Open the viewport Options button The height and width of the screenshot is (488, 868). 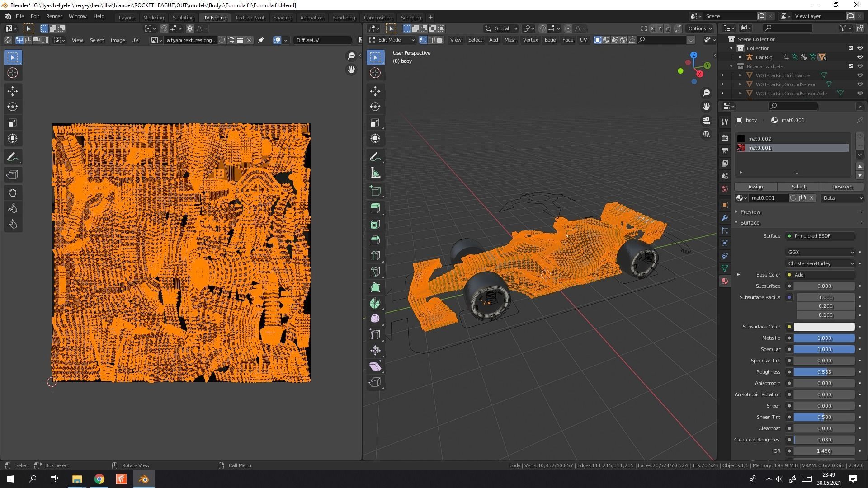pyautogui.click(x=699, y=28)
